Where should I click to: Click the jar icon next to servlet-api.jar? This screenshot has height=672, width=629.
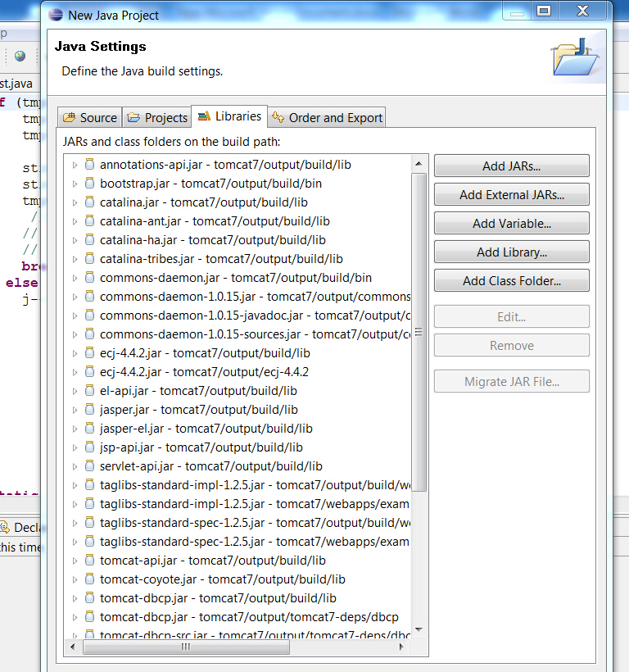[x=89, y=466]
